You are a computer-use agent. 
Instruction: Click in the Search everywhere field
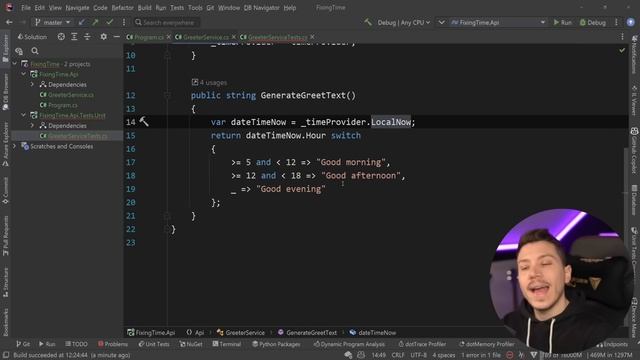pos(167,22)
